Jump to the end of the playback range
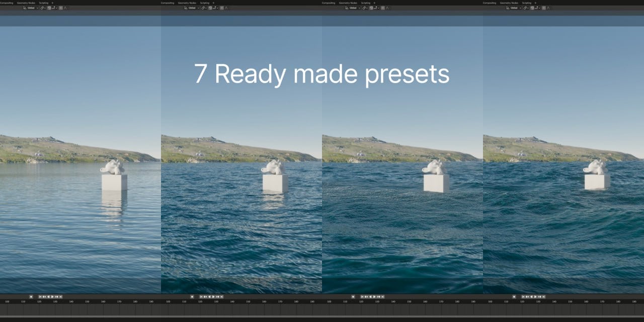644x322 pixels. tap(61, 296)
